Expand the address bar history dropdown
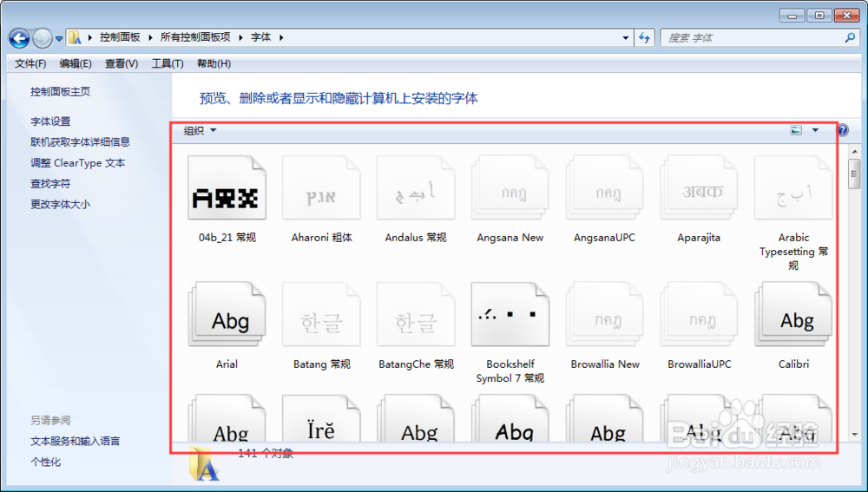This screenshot has height=492, width=868. coord(626,37)
